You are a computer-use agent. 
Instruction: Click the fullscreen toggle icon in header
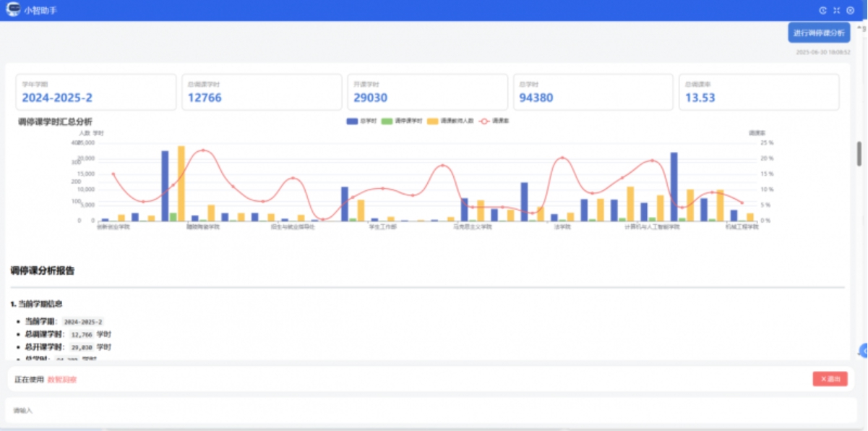point(836,10)
